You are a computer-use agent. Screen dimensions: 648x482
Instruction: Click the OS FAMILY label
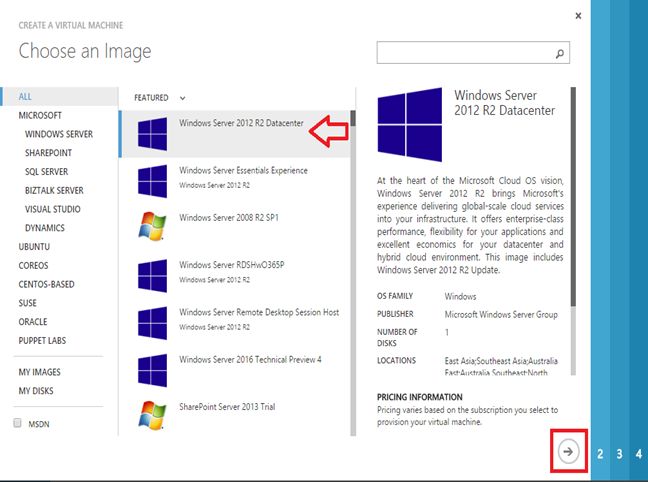(x=395, y=296)
